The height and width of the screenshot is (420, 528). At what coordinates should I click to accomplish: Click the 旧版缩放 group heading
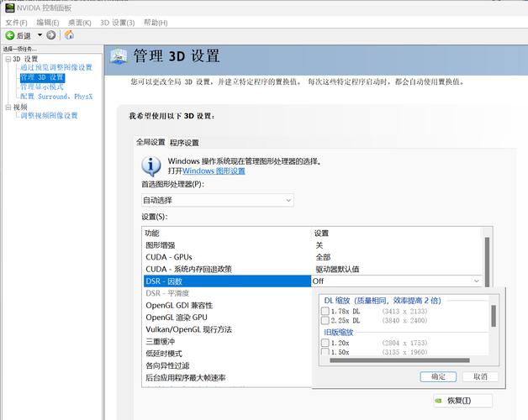(x=339, y=333)
